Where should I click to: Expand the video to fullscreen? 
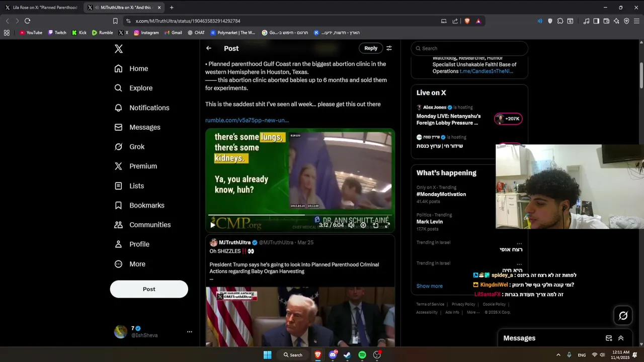coord(387,225)
